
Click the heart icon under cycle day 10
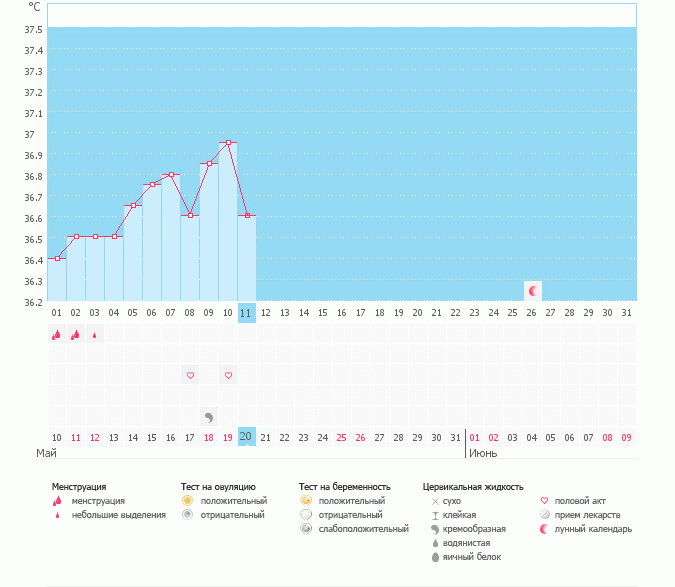228,375
